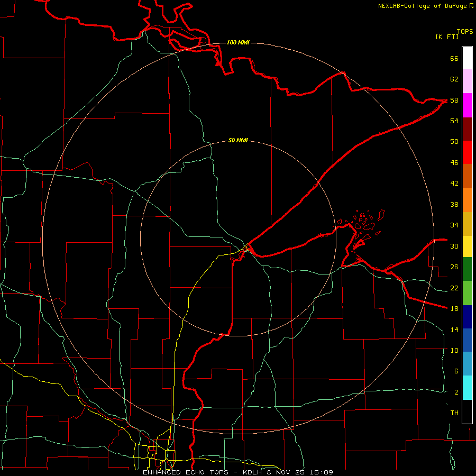The height and width of the screenshot is (476, 476).
Task: Select the navy swatch below 18
Action: point(467,317)
